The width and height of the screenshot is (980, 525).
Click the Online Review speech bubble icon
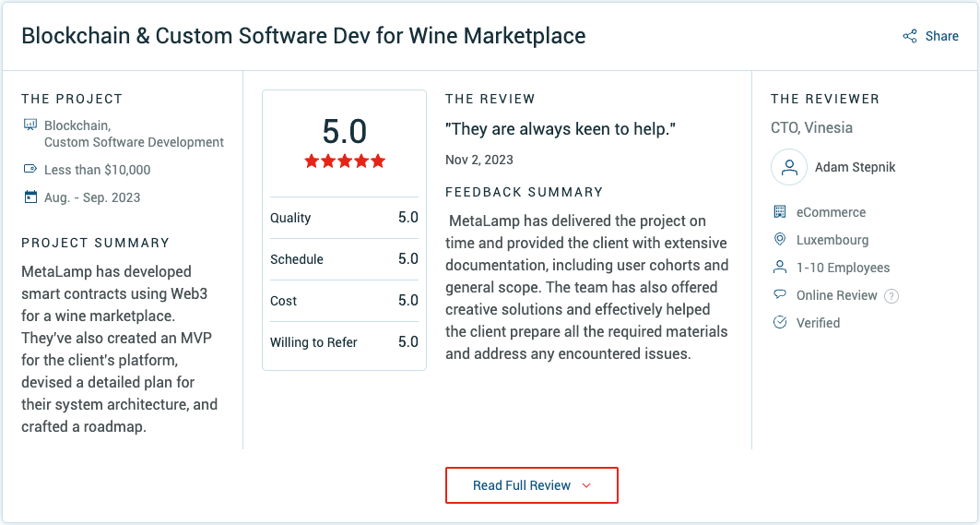pyautogui.click(x=780, y=295)
